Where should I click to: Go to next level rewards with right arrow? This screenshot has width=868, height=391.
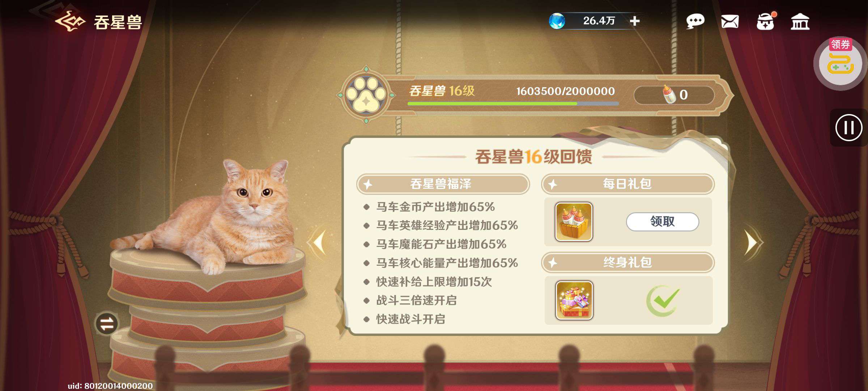click(x=752, y=242)
